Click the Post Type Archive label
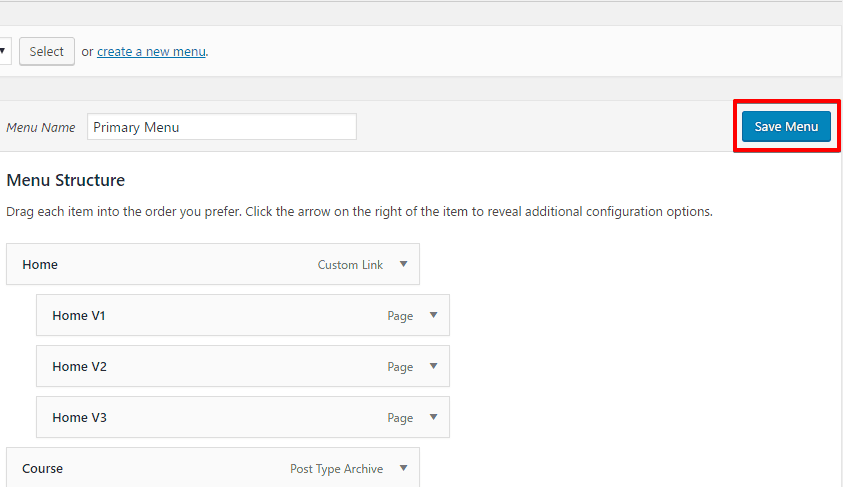Screen dimensions: 846x487 [x=336, y=469]
